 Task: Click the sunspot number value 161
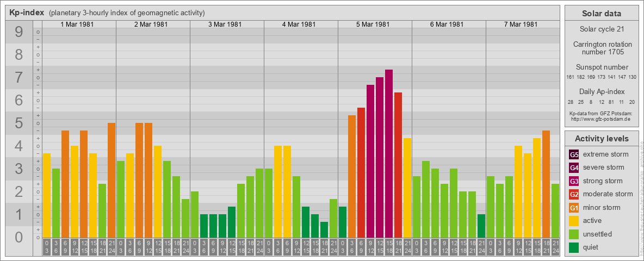570,77
